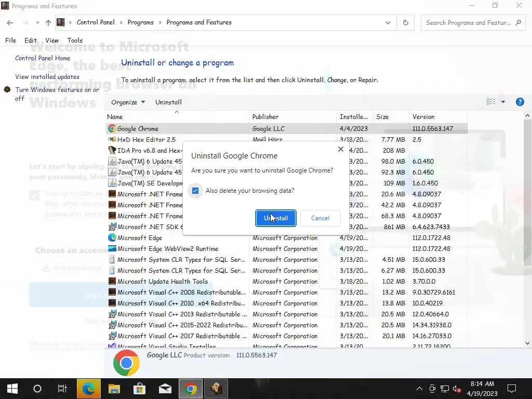Open Control Panel Home link
532x399 pixels.
click(43, 58)
